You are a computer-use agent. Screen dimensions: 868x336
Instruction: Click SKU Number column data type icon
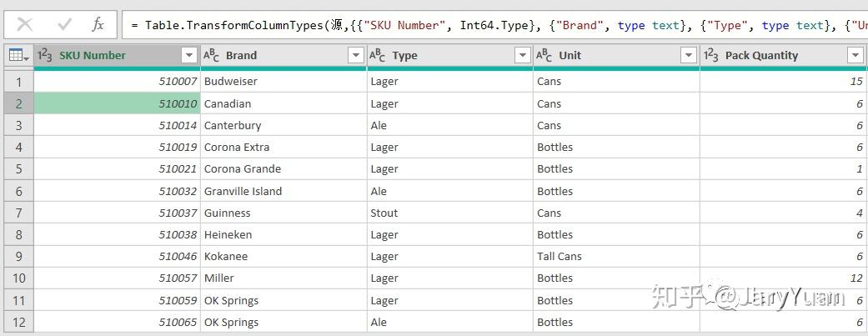click(x=45, y=56)
